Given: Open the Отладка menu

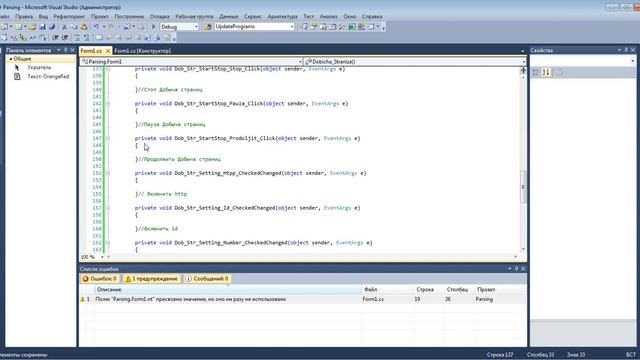Looking at the screenshot, I should 159,17.
